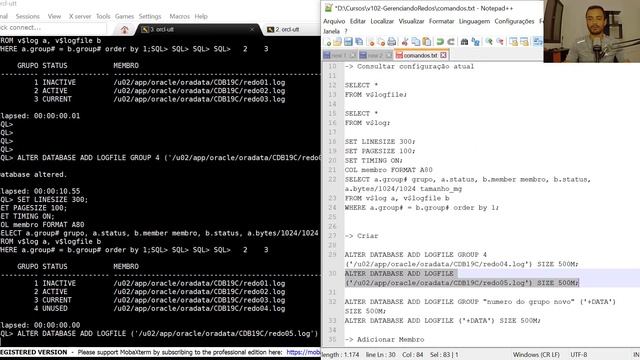Click '-> Consultar configuração atual' on line 10

point(409,66)
